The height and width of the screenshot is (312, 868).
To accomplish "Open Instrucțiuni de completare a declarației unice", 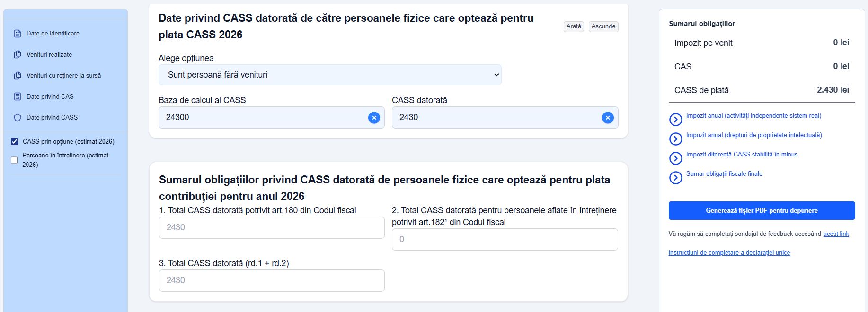I will coord(729,253).
